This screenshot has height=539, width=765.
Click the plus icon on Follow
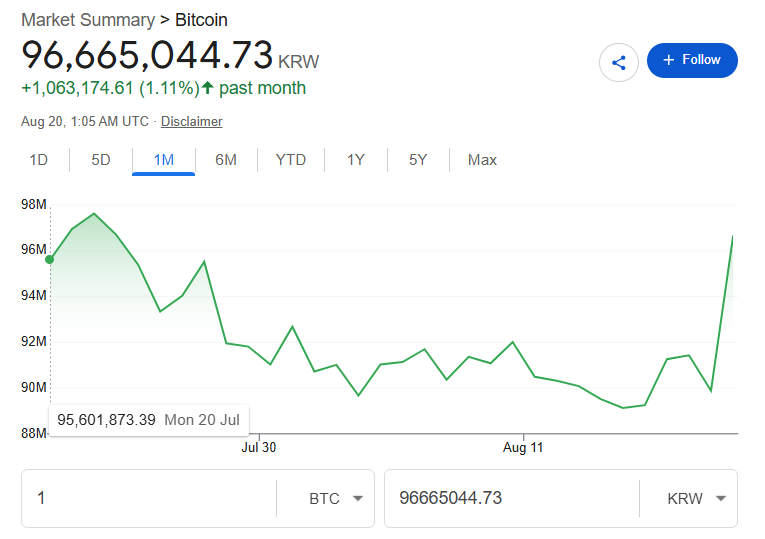668,60
